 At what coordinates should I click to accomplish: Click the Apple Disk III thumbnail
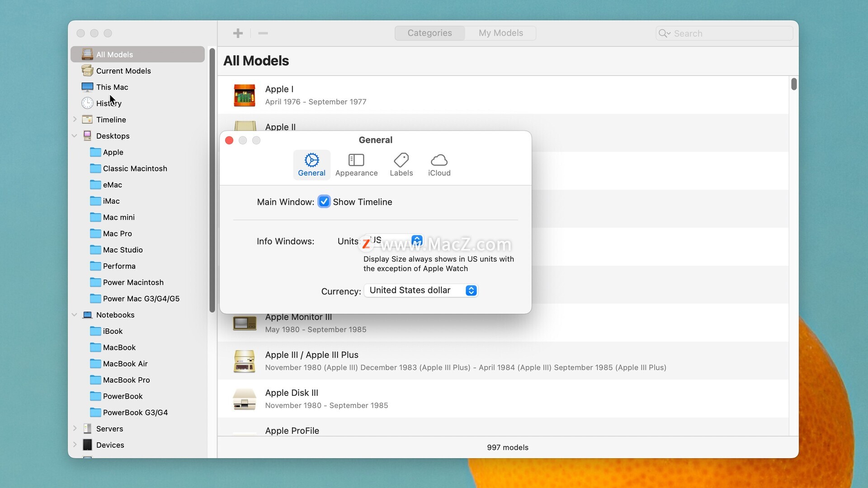coord(244,399)
